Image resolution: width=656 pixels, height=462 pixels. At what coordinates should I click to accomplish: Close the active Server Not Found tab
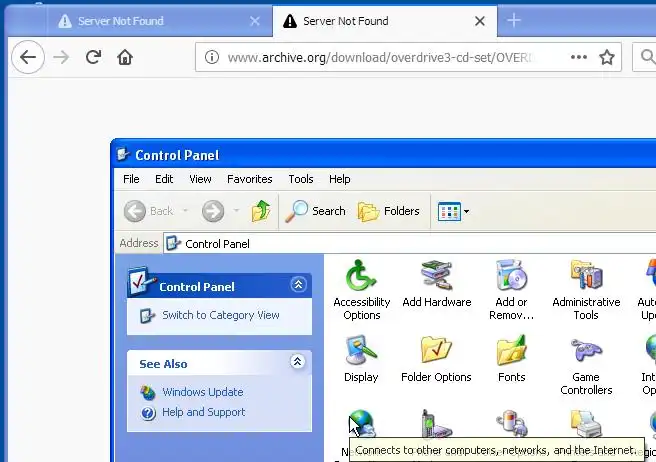coord(480,21)
